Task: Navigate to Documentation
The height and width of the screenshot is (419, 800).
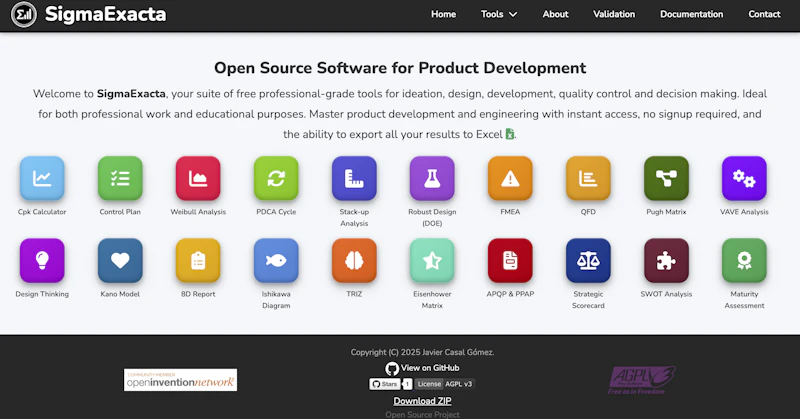Action: click(691, 14)
